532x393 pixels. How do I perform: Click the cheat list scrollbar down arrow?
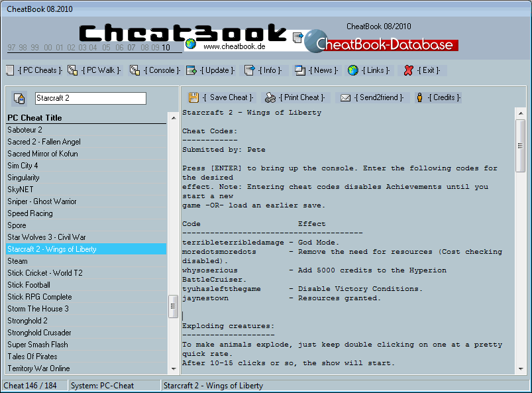pyautogui.click(x=174, y=369)
